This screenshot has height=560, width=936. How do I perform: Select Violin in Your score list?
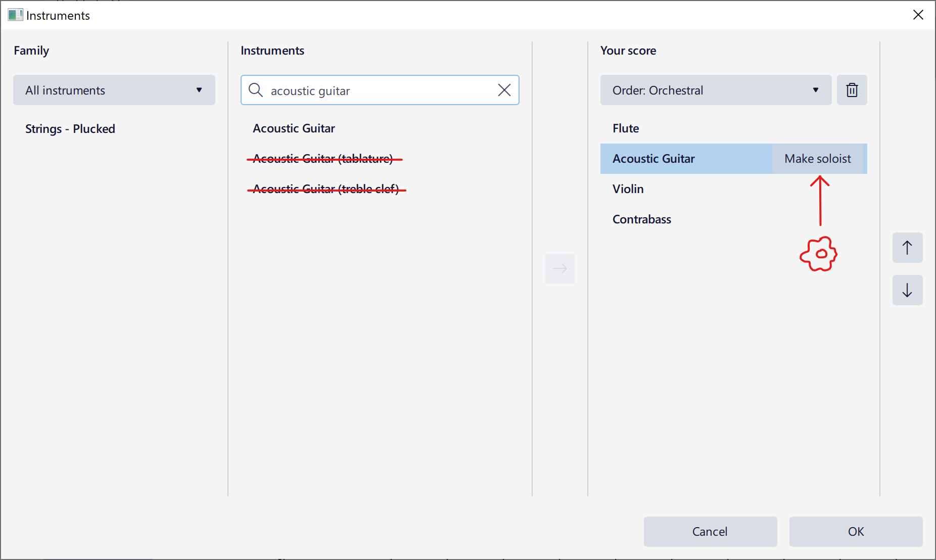coord(628,189)
